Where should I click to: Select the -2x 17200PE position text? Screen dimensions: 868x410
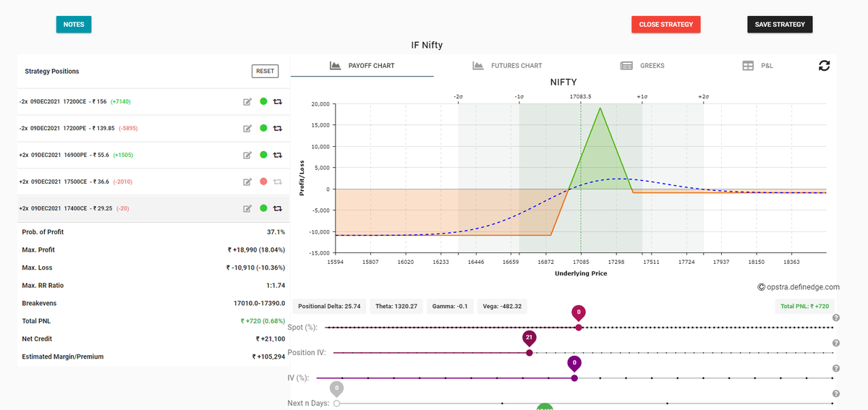pos(67,129)
